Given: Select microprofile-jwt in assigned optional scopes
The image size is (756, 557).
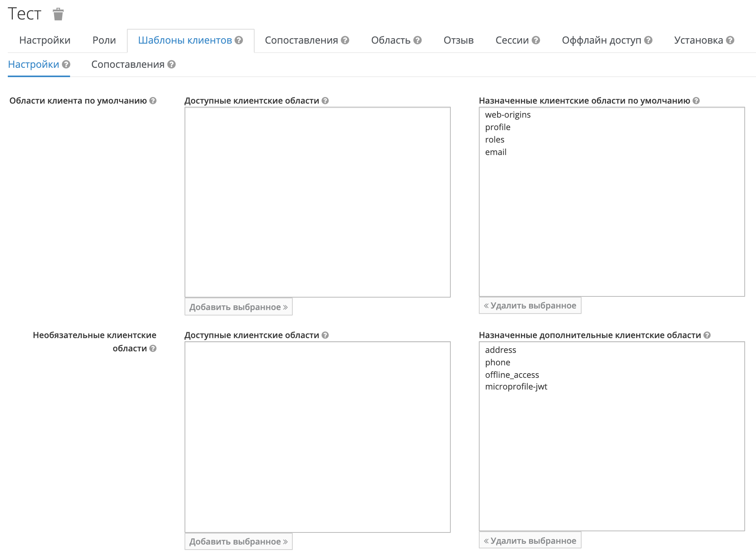Looking at the screenshot, I should click(516, 386).
